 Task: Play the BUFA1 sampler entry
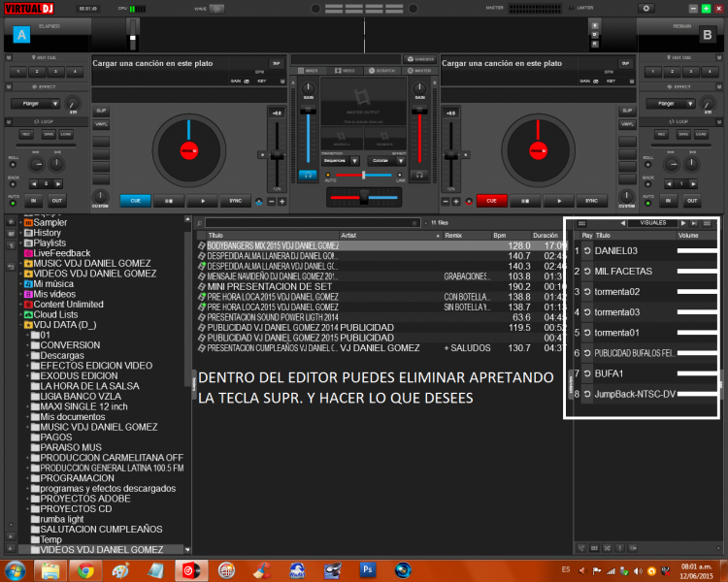(x=587, y=373)
